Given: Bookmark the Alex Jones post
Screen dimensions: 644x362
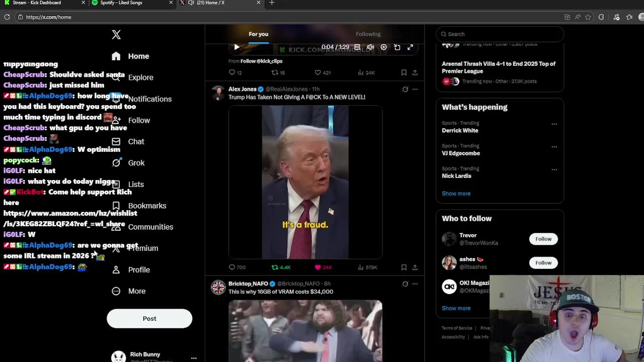Looking at the screenshot, I should click(404, 267).
